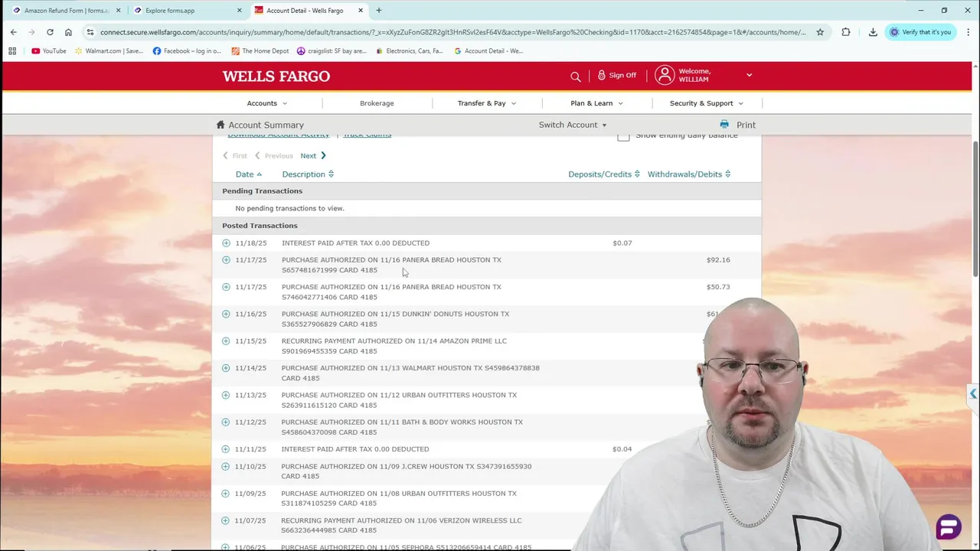Click the Wells Fargo logo
980x551 pixels.
[x=276, y=77]
